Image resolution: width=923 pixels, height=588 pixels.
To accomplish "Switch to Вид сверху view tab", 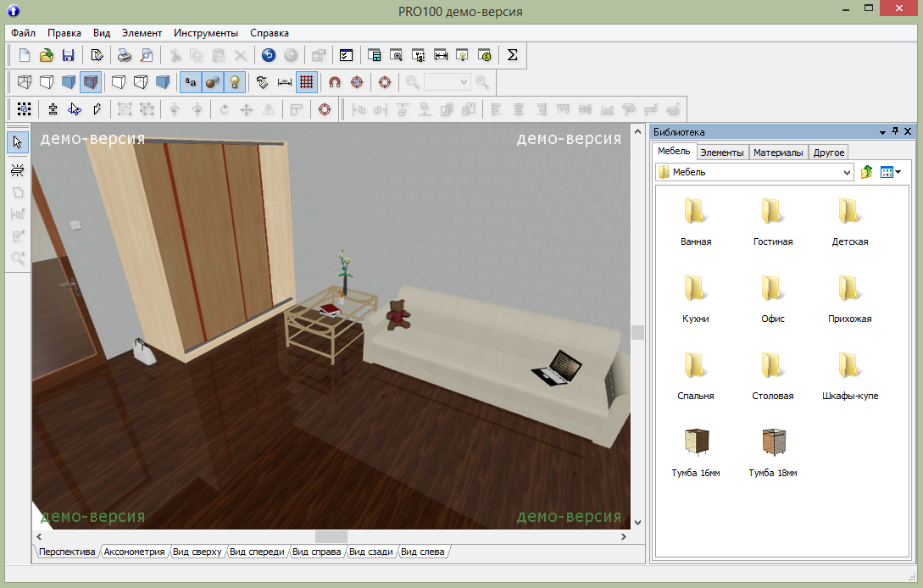I will click(x=197, y=552).
